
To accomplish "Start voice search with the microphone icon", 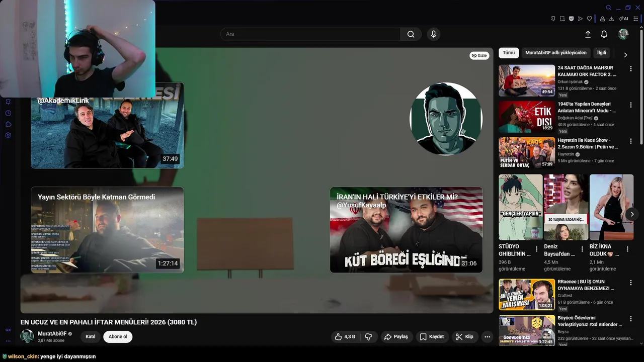I will [x=434, y=34].
